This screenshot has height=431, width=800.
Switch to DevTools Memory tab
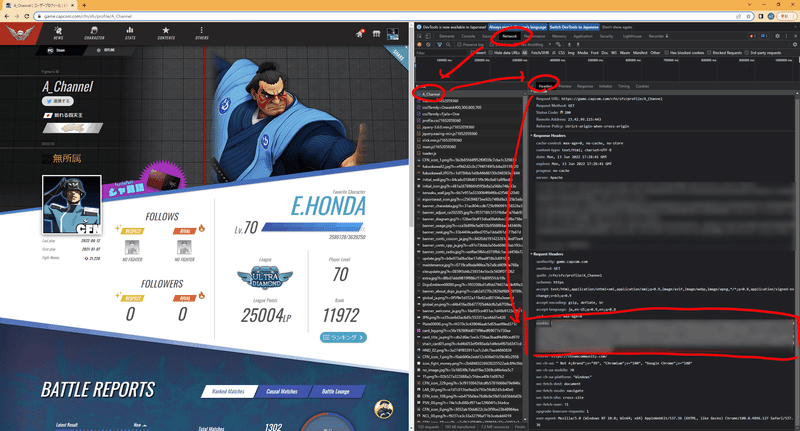(x=559, y=36)
